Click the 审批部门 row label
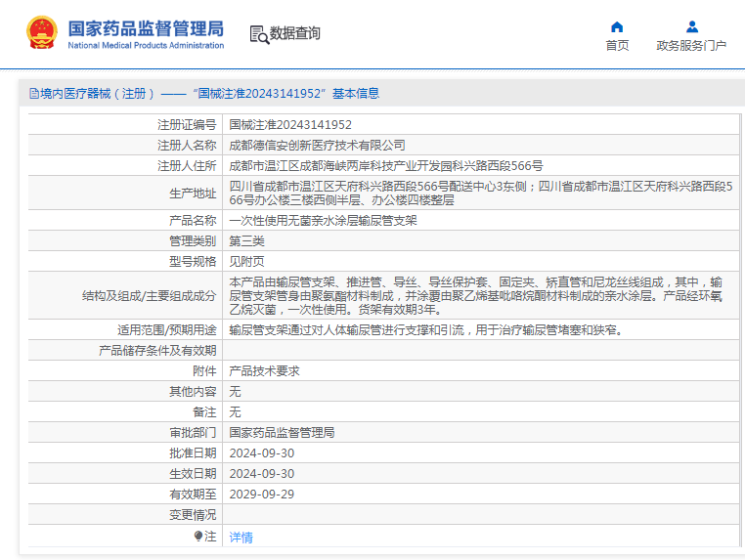This screenshot has width=745, height=560. (193, 432)
